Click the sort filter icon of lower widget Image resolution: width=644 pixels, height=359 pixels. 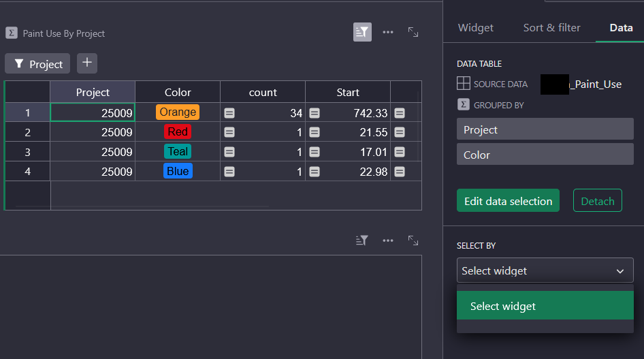tap(362, 240)
